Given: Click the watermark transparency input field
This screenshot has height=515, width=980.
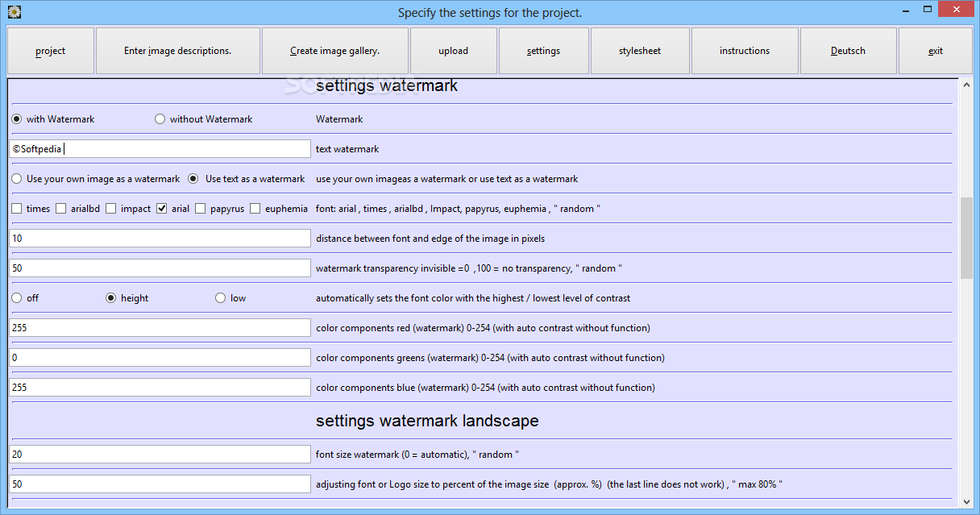Looking at the screenshot, I should (x=160, y=268).
